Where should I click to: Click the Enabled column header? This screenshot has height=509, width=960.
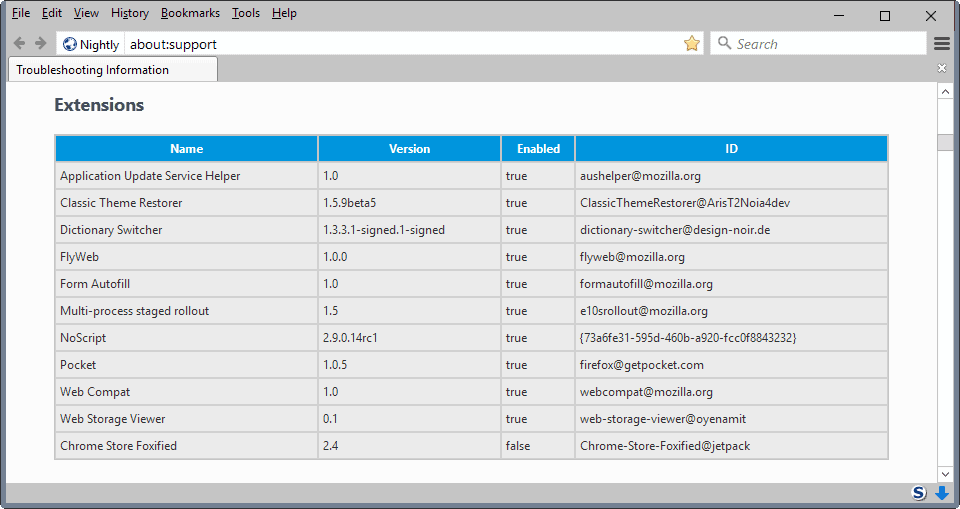pyautogui.click(x=538, y=149)
